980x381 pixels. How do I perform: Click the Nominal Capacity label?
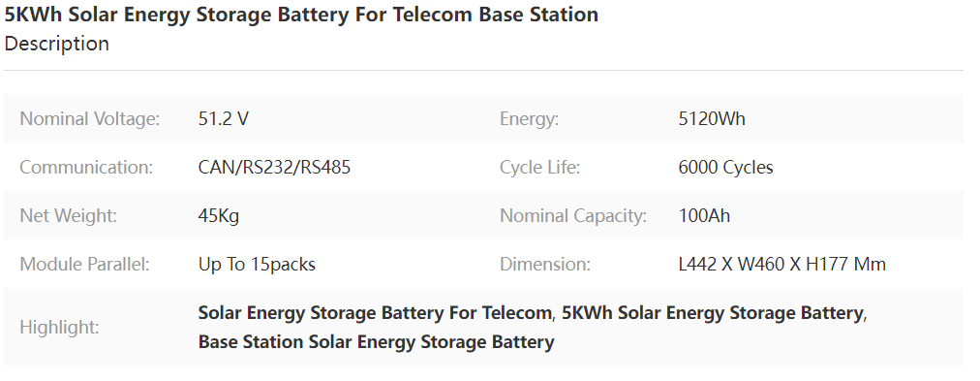(573, 216)
